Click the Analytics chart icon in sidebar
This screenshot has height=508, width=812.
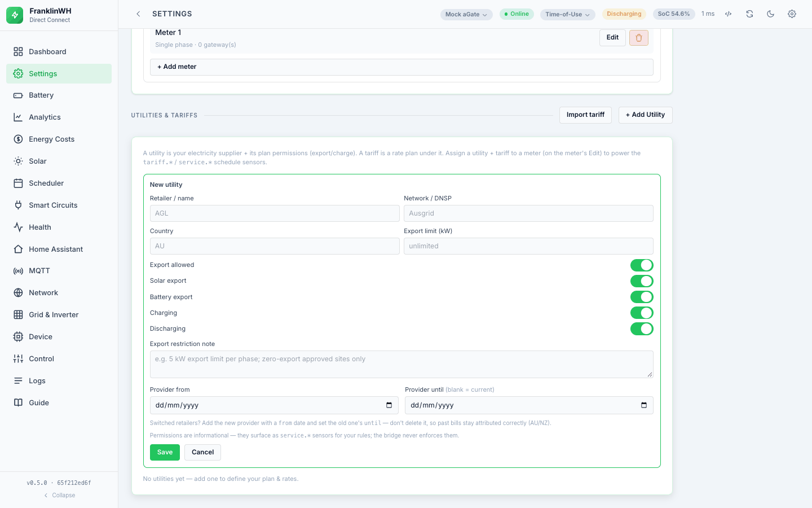click(18, 117)
